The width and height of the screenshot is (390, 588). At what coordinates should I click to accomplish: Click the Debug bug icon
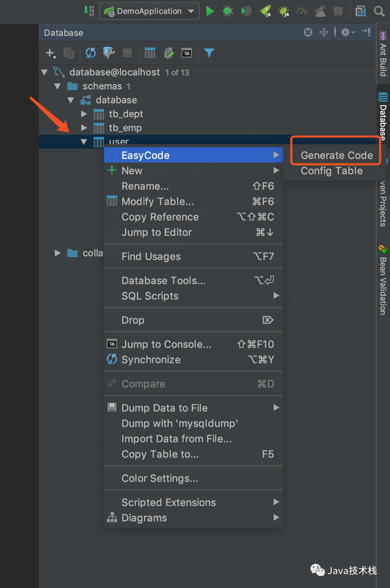pyautogui.click(x=228, y=11)
